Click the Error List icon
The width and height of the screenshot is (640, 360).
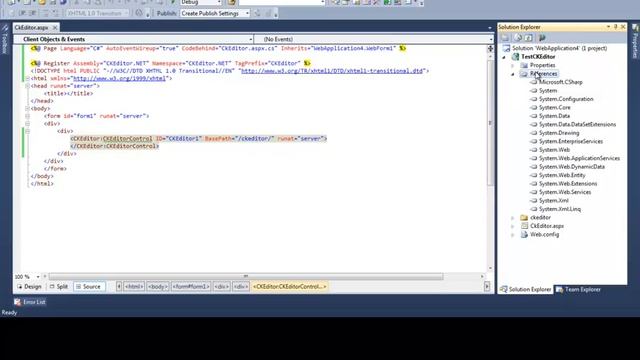pos(17,302)
